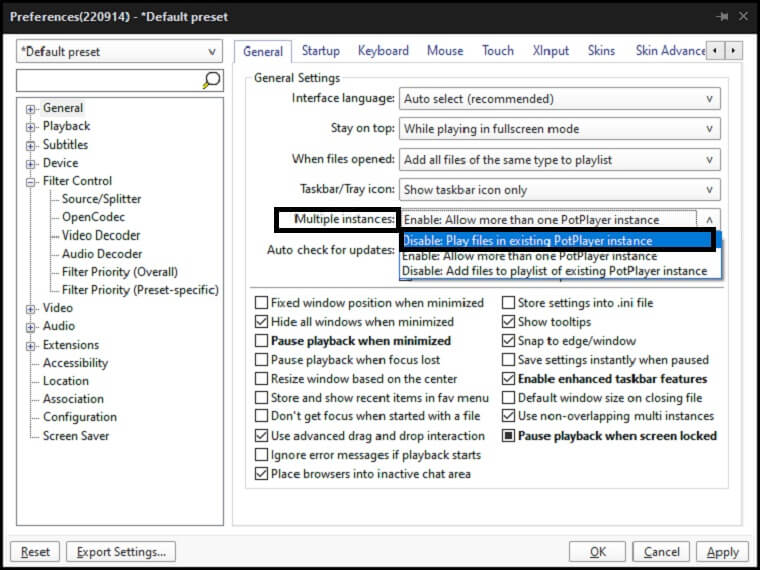Click the Reset button

tap(35, 552)
